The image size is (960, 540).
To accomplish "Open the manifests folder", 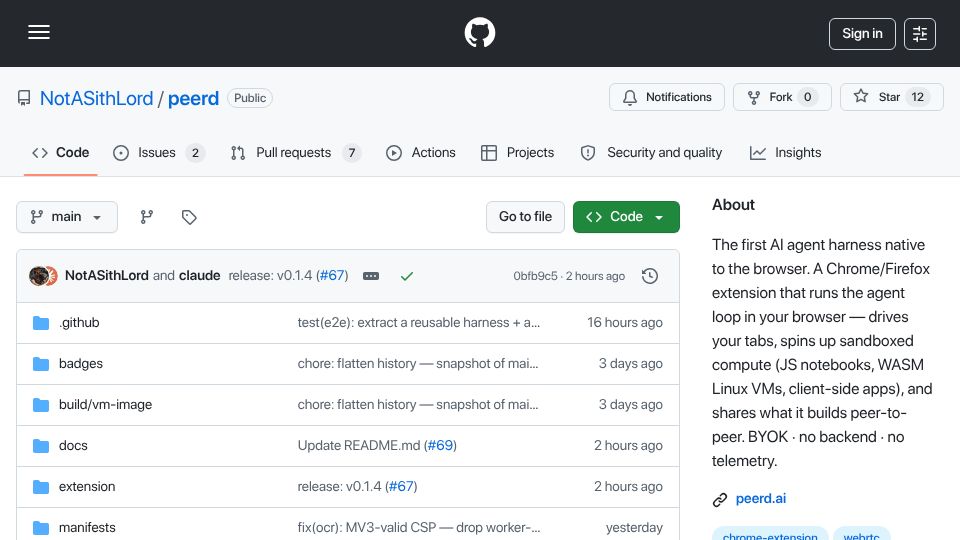I will pos(87,528).
